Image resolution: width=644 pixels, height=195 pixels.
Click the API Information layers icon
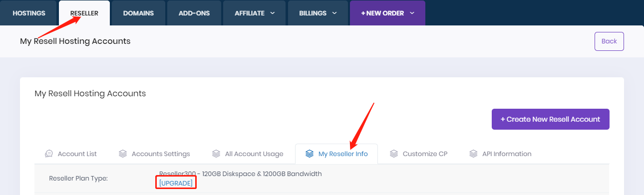[473, 154]
